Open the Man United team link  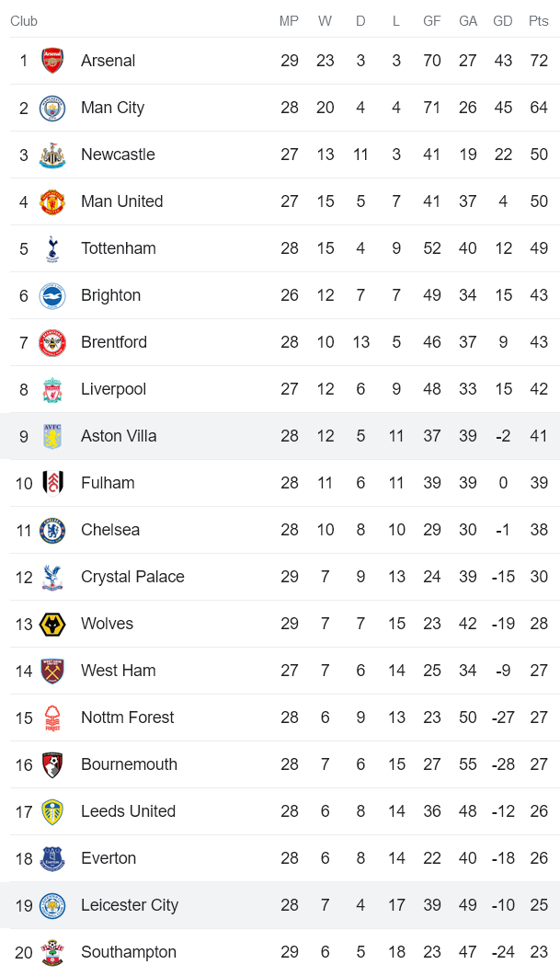121,201
